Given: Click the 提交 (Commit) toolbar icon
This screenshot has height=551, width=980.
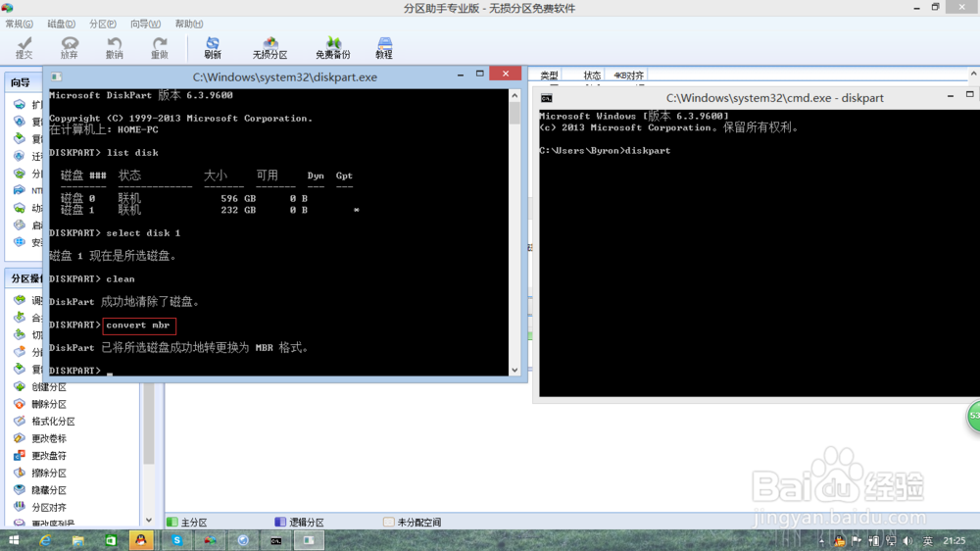Looking at the screenshot, I should point(24,47).
